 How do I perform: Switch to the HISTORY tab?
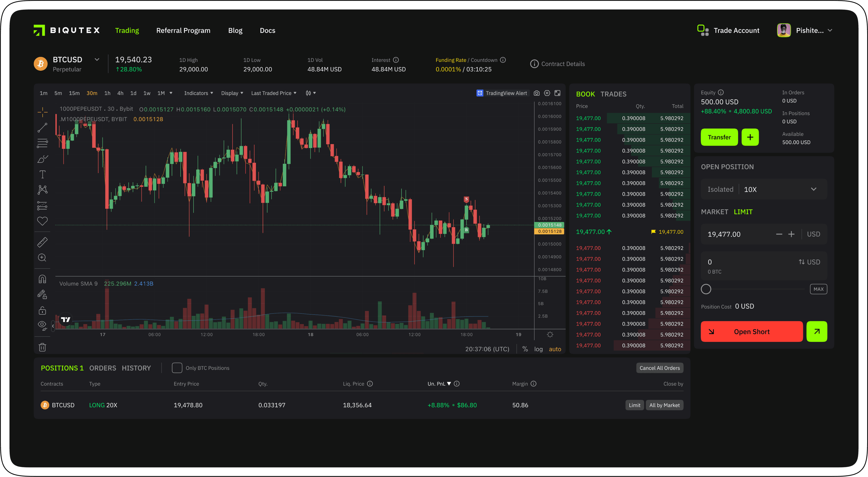136,368
